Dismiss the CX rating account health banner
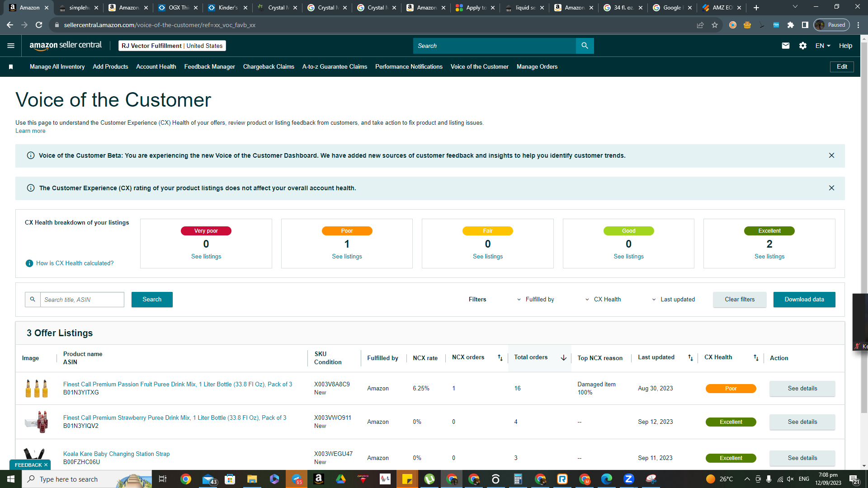Screen dimensions: 868x488 pyautogui.click(x=831, y=188)
